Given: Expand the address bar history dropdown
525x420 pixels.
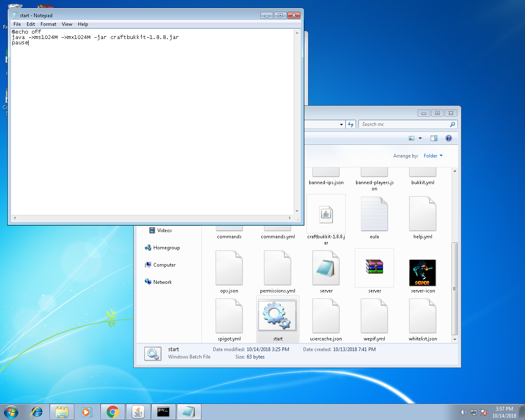Looking at the screenshot, I should pyautogui.click(x=341, y=124).
